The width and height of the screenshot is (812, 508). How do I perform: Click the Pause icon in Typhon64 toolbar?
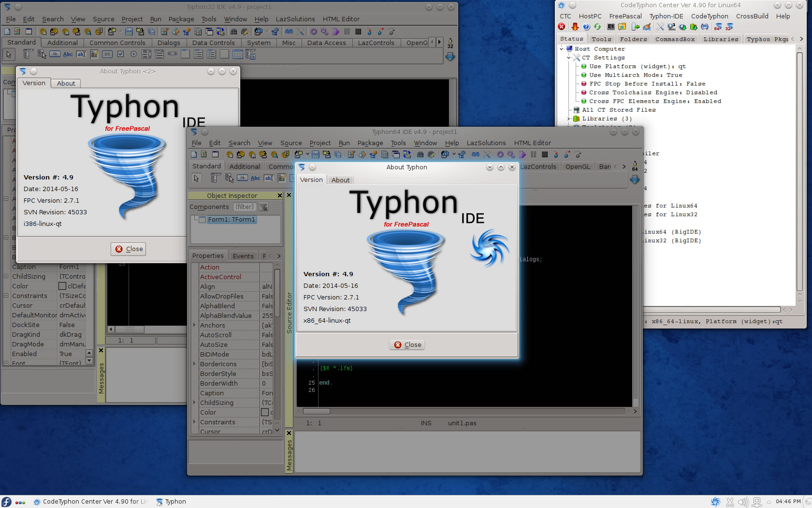[534, 154]
